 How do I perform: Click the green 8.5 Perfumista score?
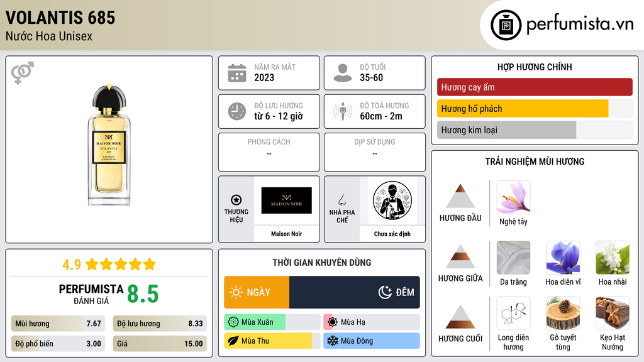(143, 294)
